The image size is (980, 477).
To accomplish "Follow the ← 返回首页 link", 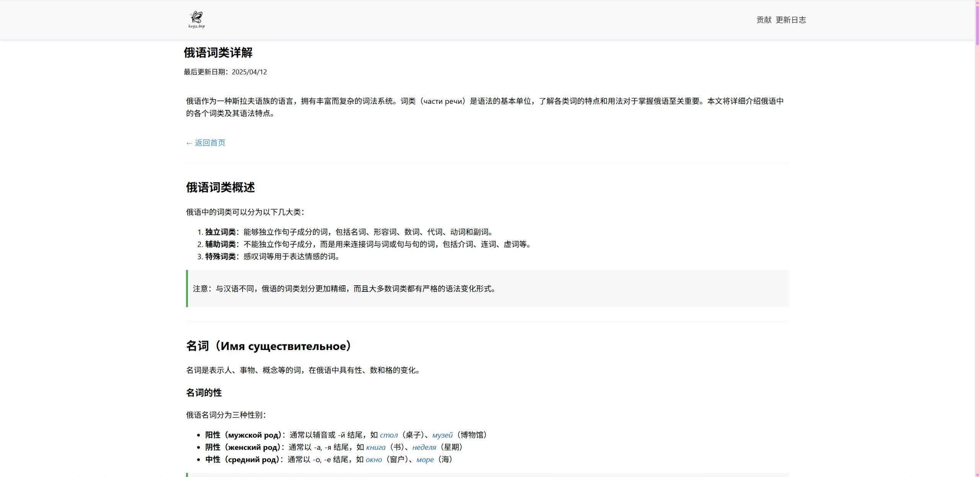I will pyautogui.click(x=205, y=142).
